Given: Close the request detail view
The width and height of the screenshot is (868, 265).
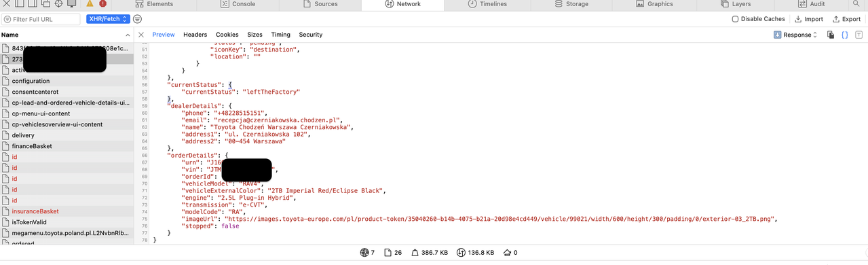Looking at the screenshot, I should point(141,35).
